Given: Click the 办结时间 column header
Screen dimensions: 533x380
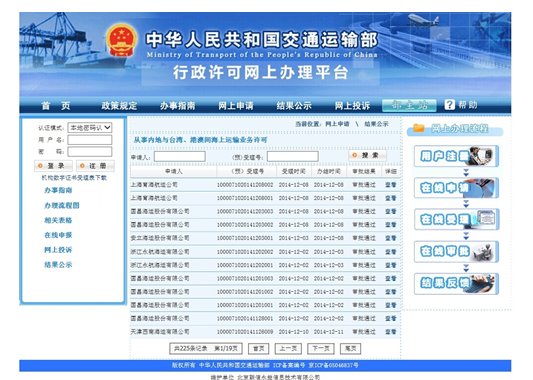Looking at the screenshot, I should tap(329, 171).
